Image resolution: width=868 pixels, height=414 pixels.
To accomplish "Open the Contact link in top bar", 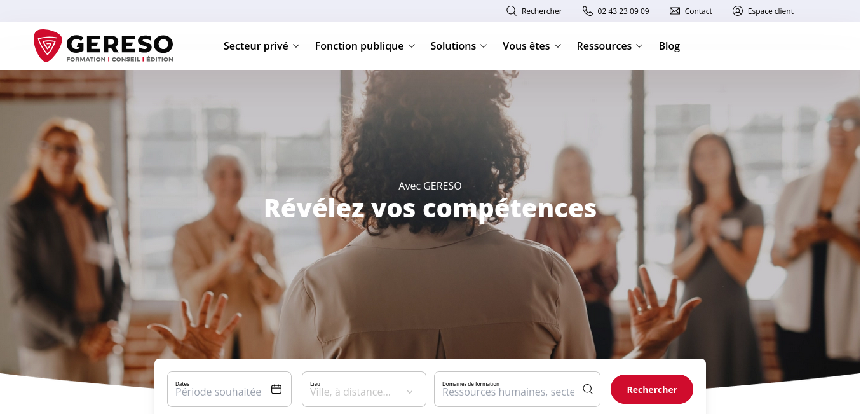I will 698,11.
